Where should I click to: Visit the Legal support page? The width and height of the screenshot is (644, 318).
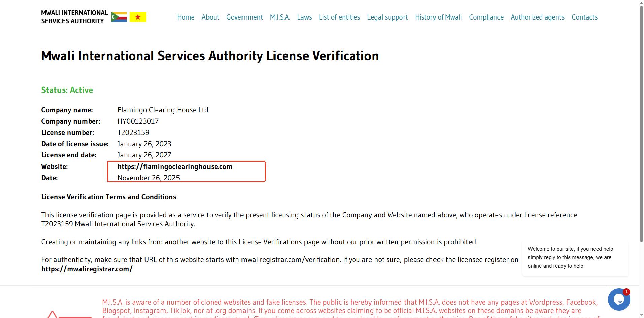click(387, 17)
